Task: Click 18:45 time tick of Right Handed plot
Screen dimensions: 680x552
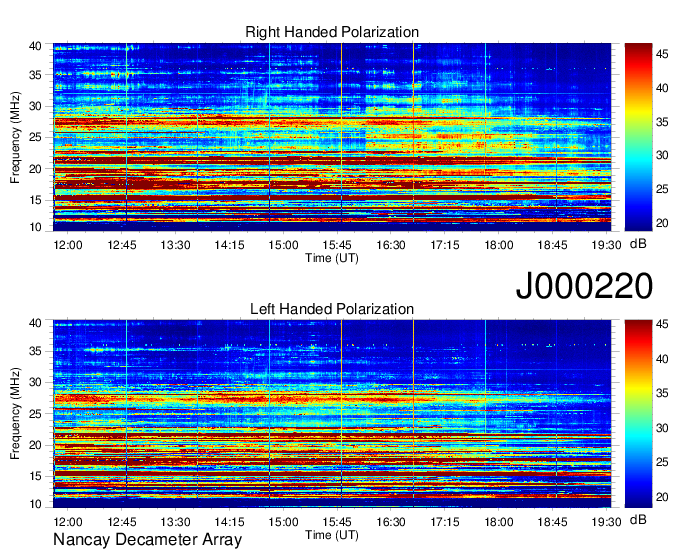Action: tap(552, 245)
